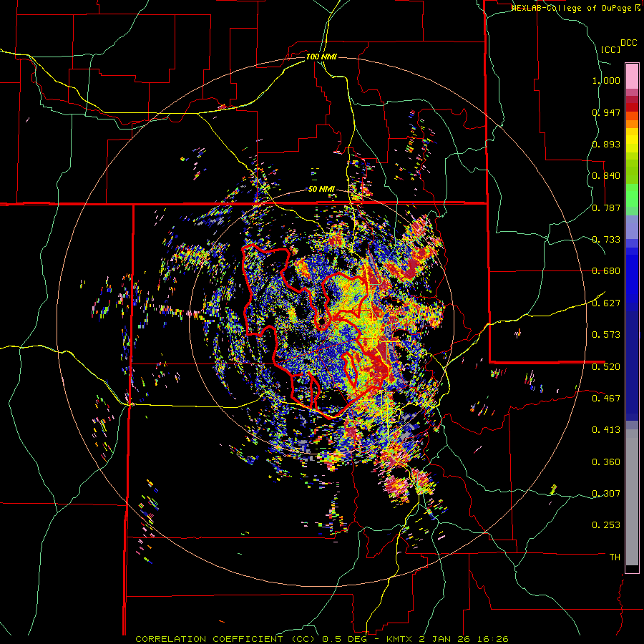The height and width of the screenshot is (644, 644).
Task: Click the 0.253 legend value
Action: coord(606,525)
